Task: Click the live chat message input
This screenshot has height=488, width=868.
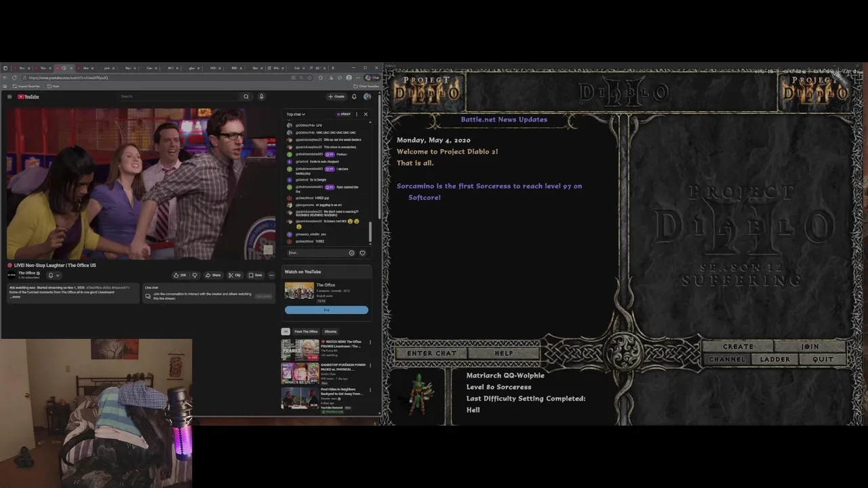Action: tap(316, 253)
